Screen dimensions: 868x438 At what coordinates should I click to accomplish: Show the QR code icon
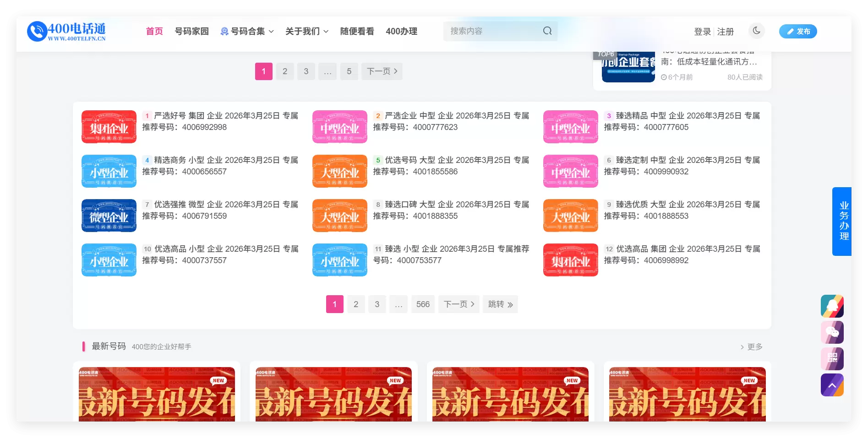coord(832,359)
